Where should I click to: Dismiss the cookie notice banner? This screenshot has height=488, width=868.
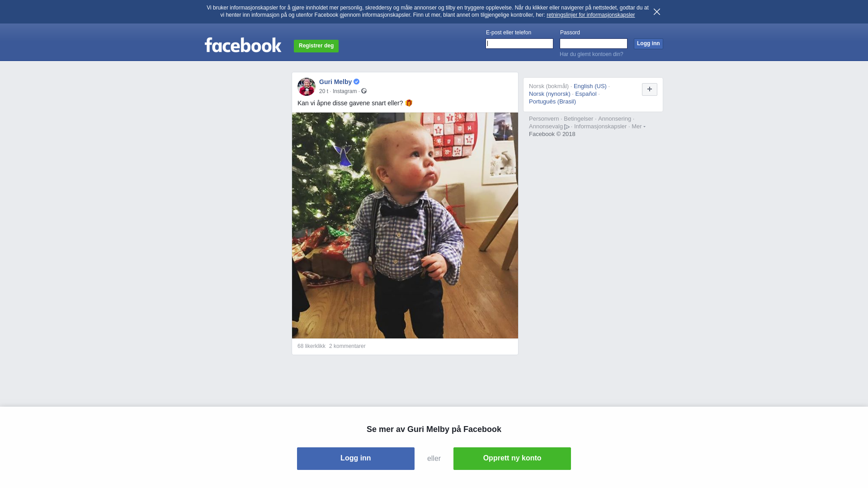[x=657, y=12]
